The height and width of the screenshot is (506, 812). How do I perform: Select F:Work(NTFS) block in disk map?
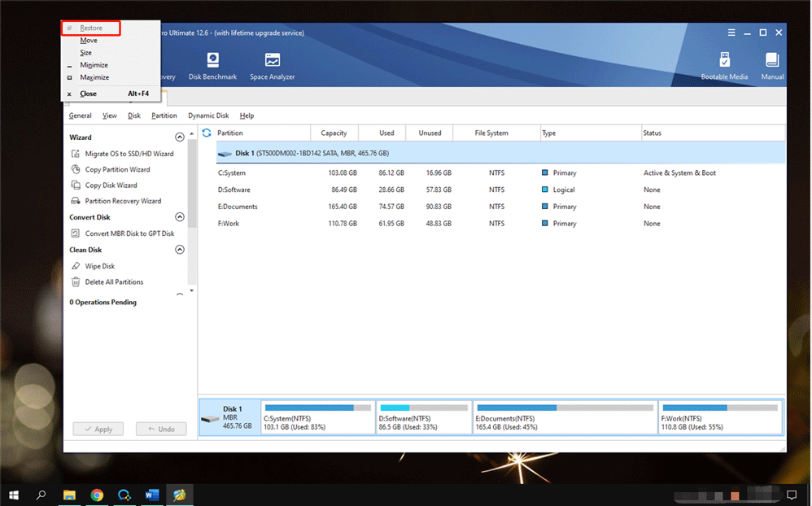pyautogui.click(x=720, y=417)
